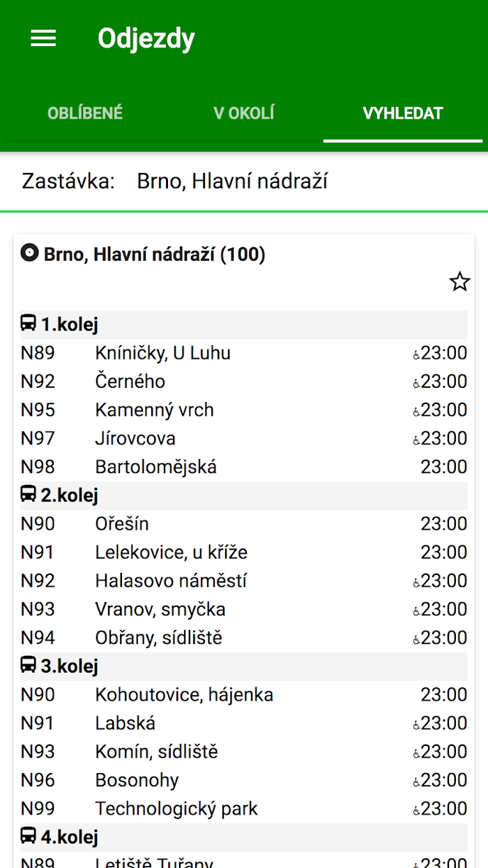Edit the Zastávka stop search field
488x868 pixels.
244,181
